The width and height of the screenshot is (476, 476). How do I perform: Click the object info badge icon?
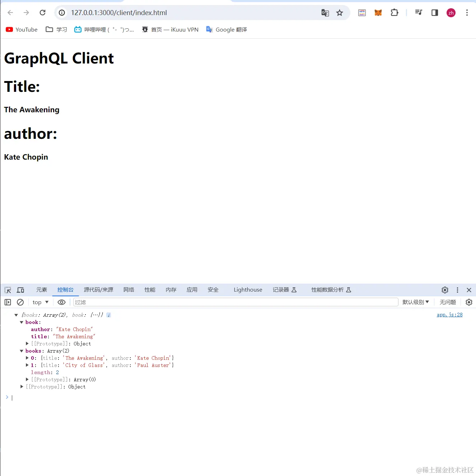(109, 315)
